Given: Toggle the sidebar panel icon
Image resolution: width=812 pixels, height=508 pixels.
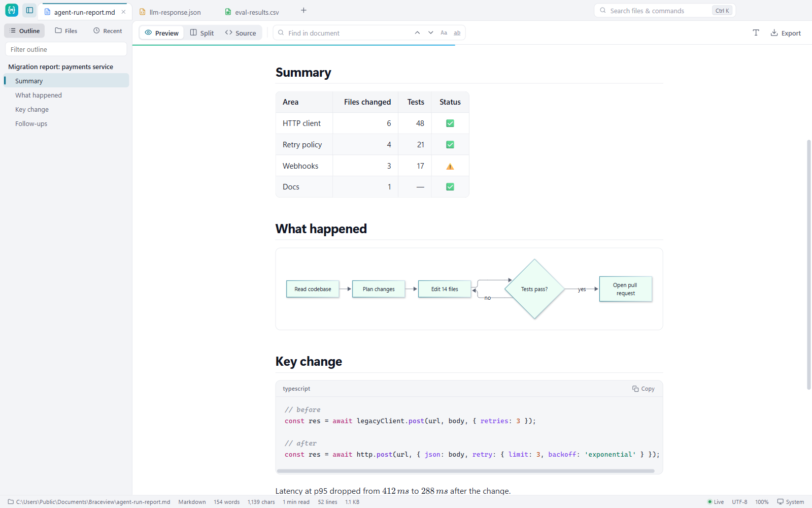Looking at the screenshot, I should (x=29, y=10).
